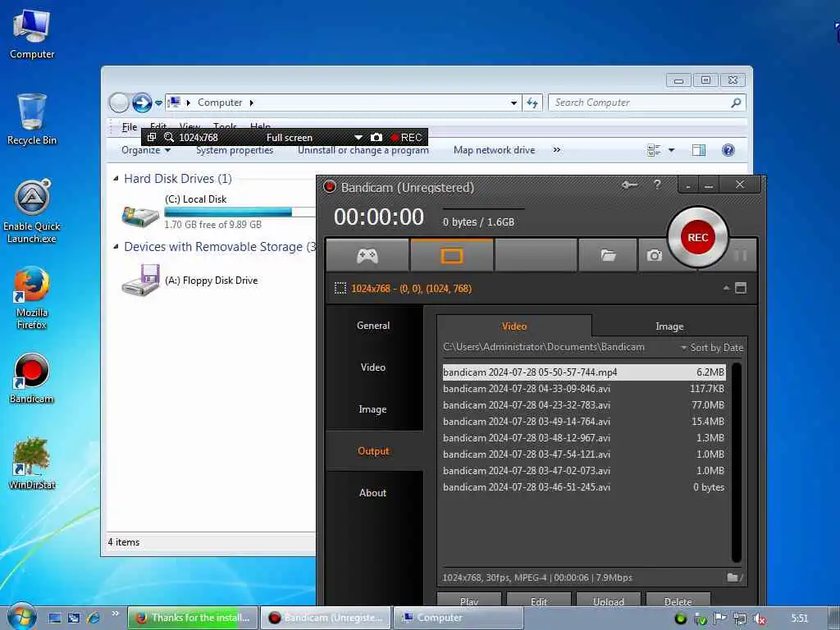Open Full screen dropdown arrow on overlay bar
Screen dimensions: 840x630
(x=358, y=137)
